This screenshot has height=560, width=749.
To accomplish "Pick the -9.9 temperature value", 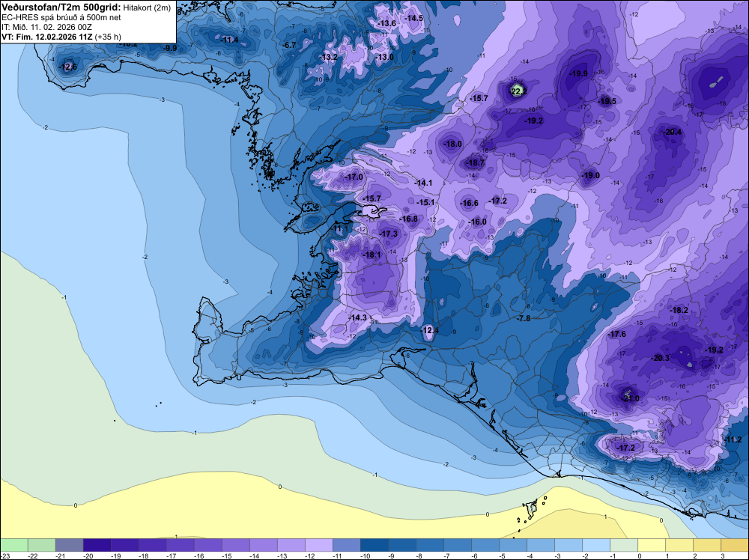I will click(x=170, y=48).
